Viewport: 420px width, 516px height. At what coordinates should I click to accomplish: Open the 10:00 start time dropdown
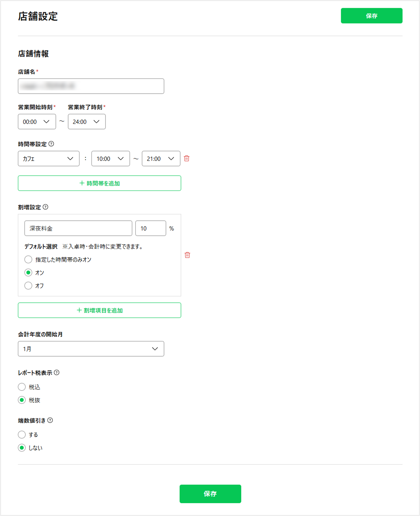111,159
